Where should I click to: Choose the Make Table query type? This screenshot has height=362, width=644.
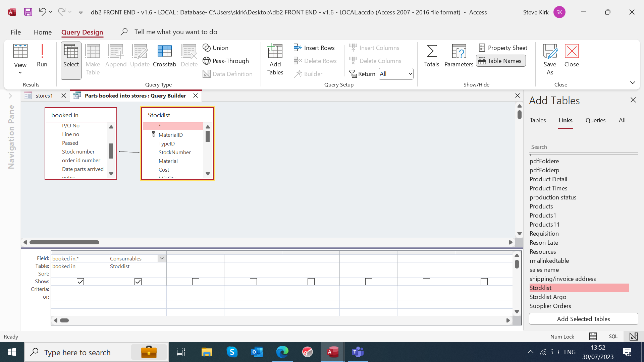coord(93,60)
